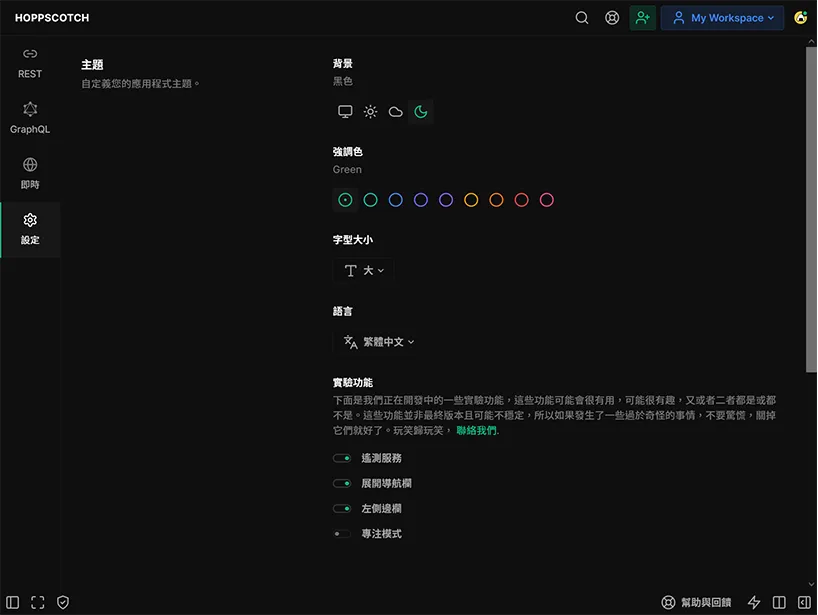Click the search magnifier icon in header

pyautogui.click(x=582, y=18)
